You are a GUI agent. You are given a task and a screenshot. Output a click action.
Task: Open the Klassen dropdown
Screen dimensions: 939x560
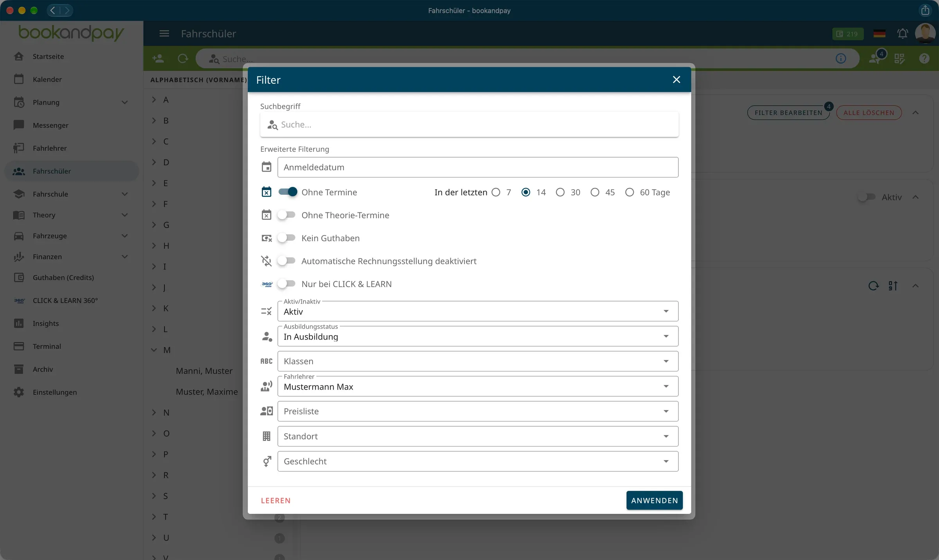(478, 361)
